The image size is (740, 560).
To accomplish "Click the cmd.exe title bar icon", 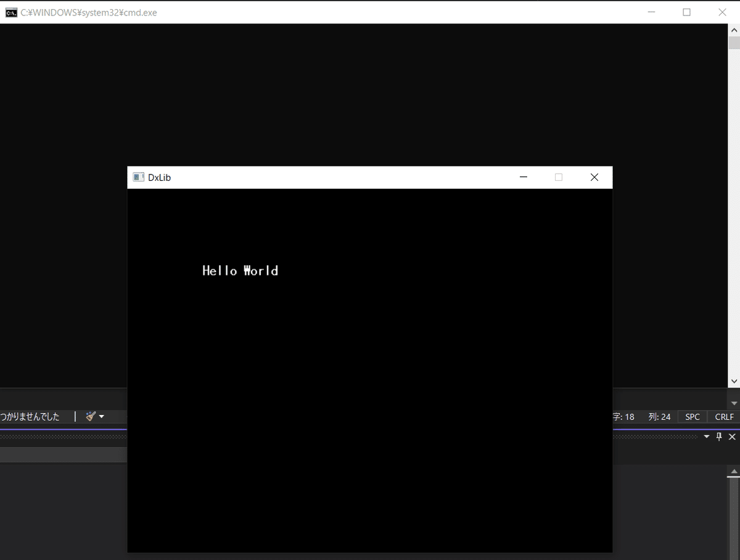I will click(x=11, y=12).
